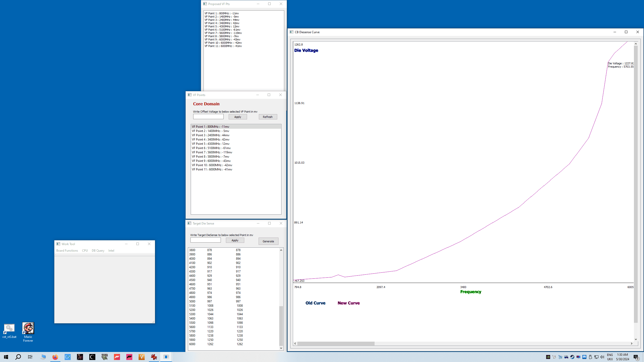This screenshot has width=644, height=362.
Task: Click the Target DieSense input field
Action: click(x=205, y=240)
